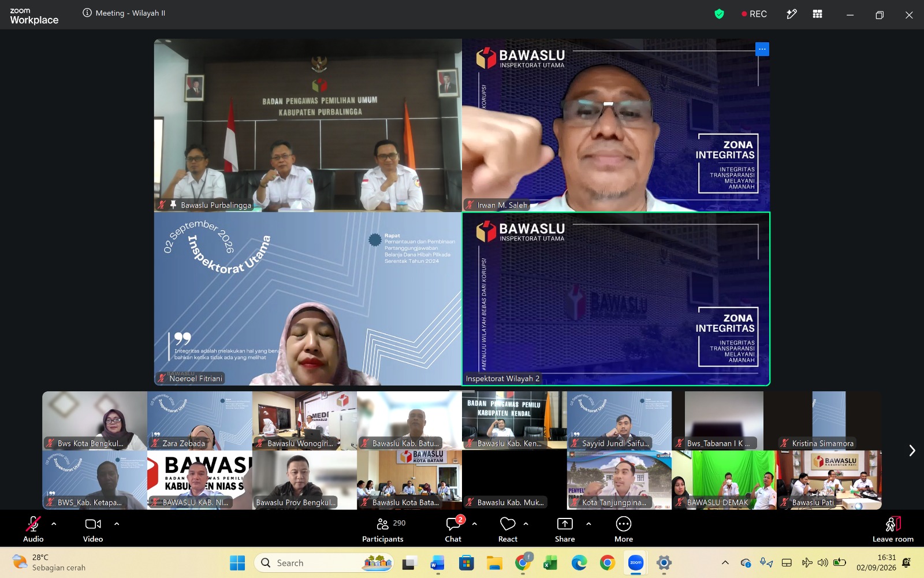Open the Windows Start menu

coord(237,562)
